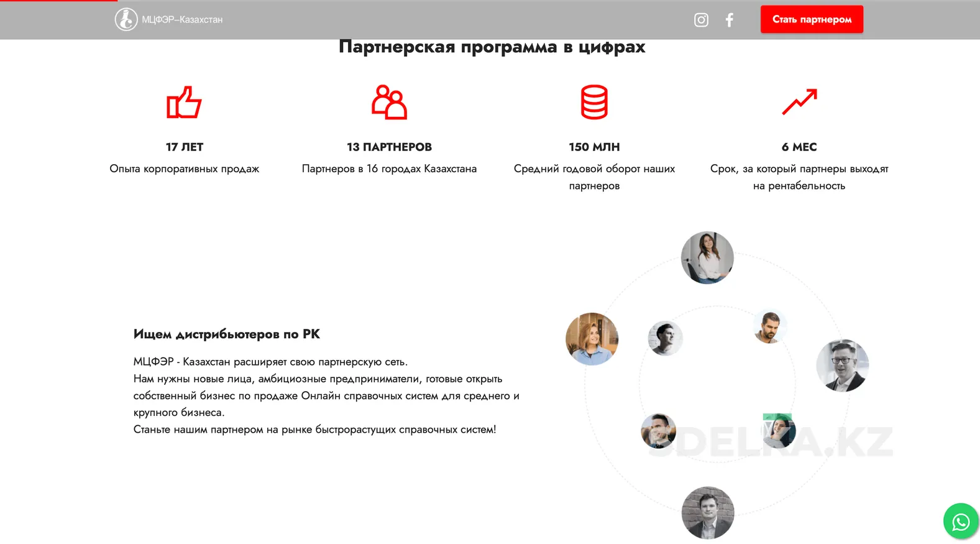Viewport: 980px width, 544px height.
Task: Click the bottom avatar of man by brick wall
Action: click(x=708, y=513)
